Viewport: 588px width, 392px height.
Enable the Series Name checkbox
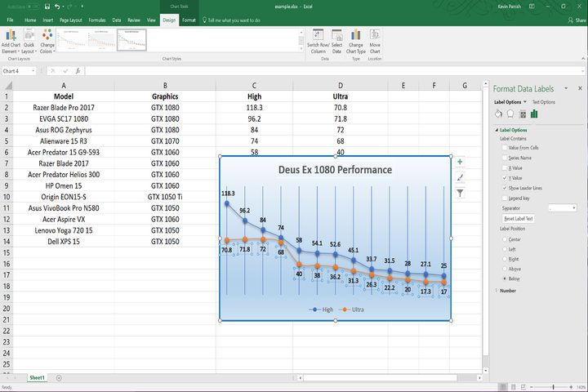coord(505,158)
